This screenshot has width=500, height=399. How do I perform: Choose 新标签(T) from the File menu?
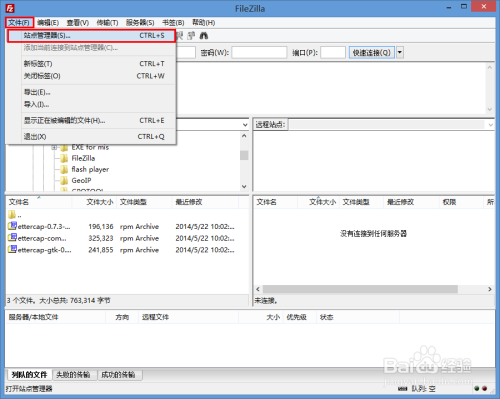[x=91, y=64]
